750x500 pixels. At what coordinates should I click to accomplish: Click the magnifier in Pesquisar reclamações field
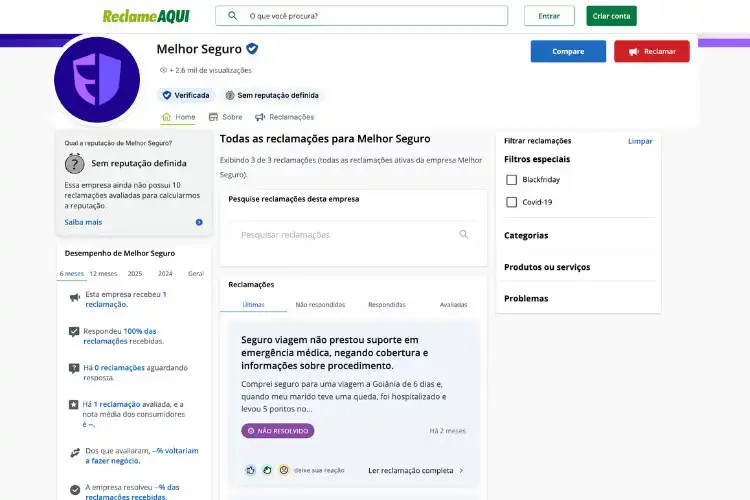tap(463, 234)
